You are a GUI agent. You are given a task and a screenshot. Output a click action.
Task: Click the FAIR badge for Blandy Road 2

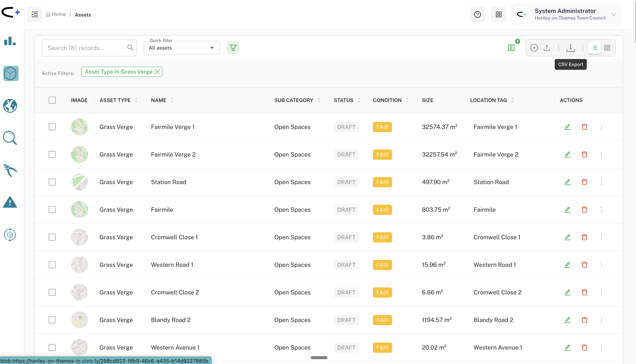click(382, 320)
